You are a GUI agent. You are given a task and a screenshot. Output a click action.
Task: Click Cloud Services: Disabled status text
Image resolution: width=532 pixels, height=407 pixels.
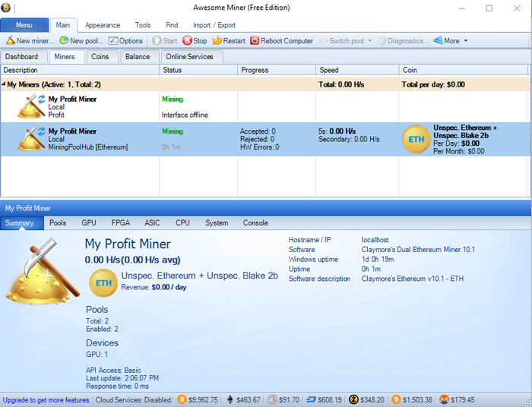pos(133,399)
